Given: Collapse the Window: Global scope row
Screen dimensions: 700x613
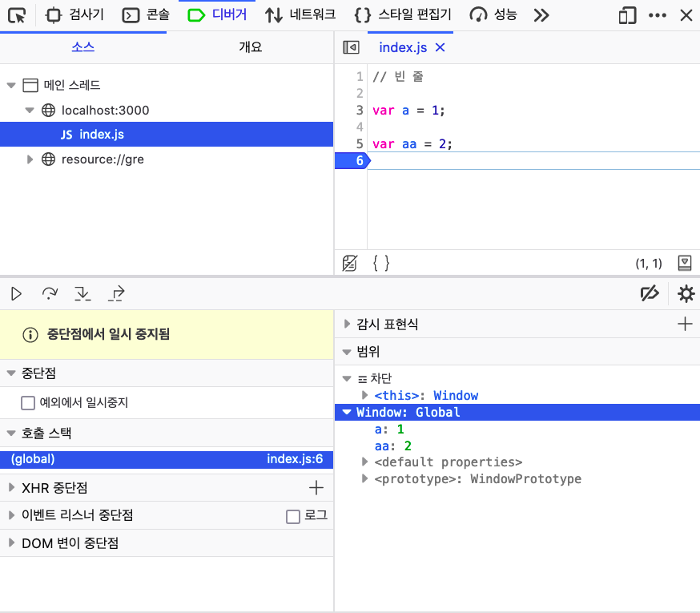Looking at the screenshot, I should [347, 412].
